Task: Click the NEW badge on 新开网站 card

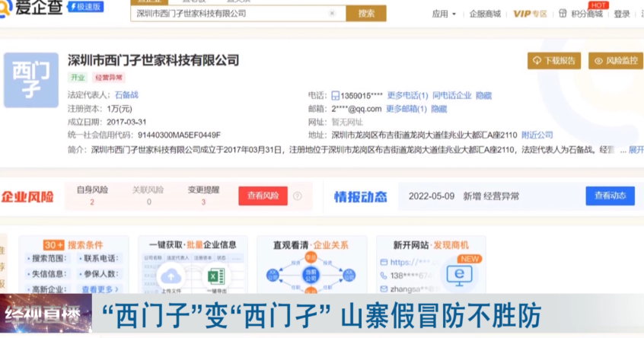Action: [470, 259]
